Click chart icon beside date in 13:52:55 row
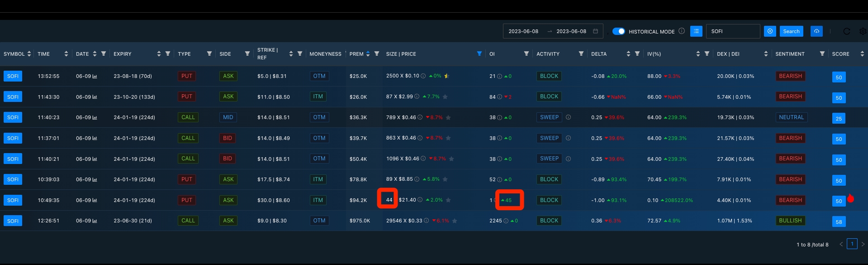The height and width of the screenshot is (265, 868). click(95, 77)
